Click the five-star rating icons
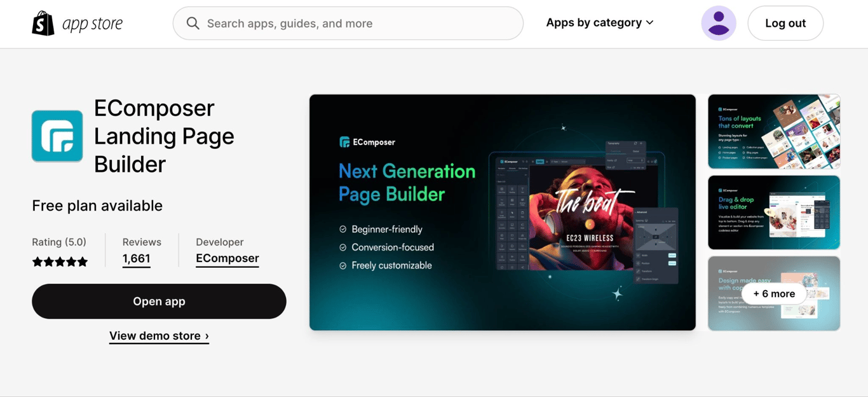868x397 pixels. (x=60, y=261)
